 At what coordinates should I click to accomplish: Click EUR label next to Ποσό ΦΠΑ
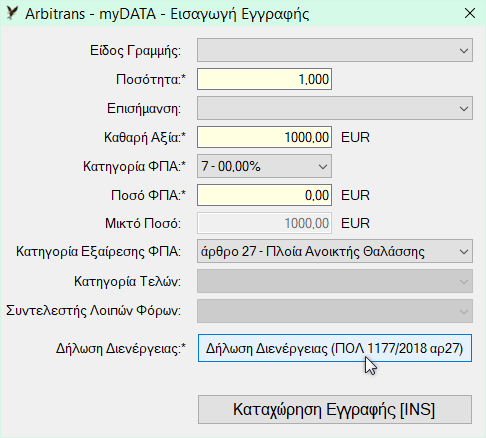355,195
